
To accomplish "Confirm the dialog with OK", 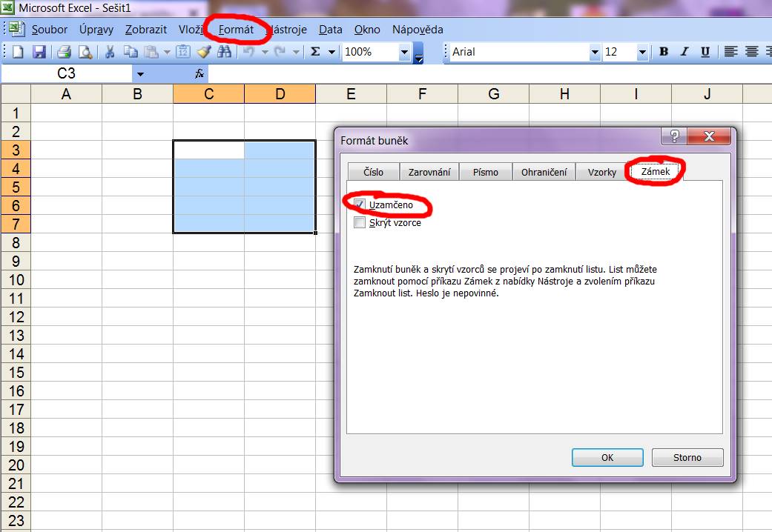I will click(607, 457).
